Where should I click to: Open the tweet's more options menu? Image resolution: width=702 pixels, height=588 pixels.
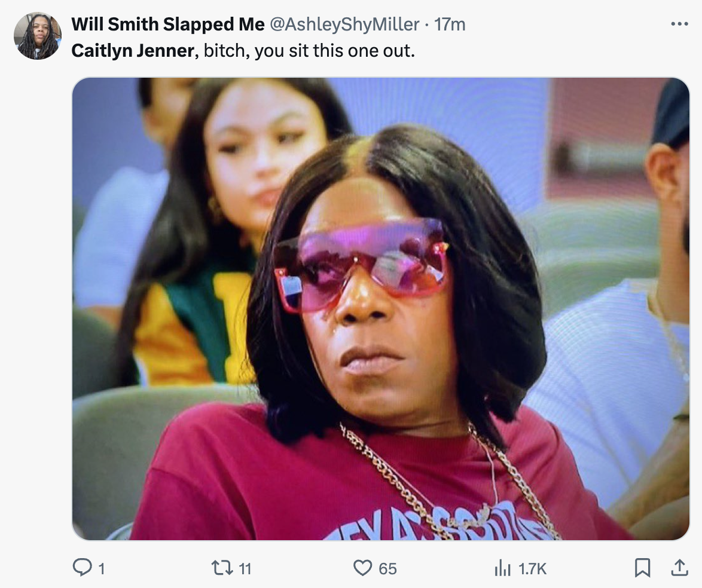pyautogui.click(x=679, y=24)
